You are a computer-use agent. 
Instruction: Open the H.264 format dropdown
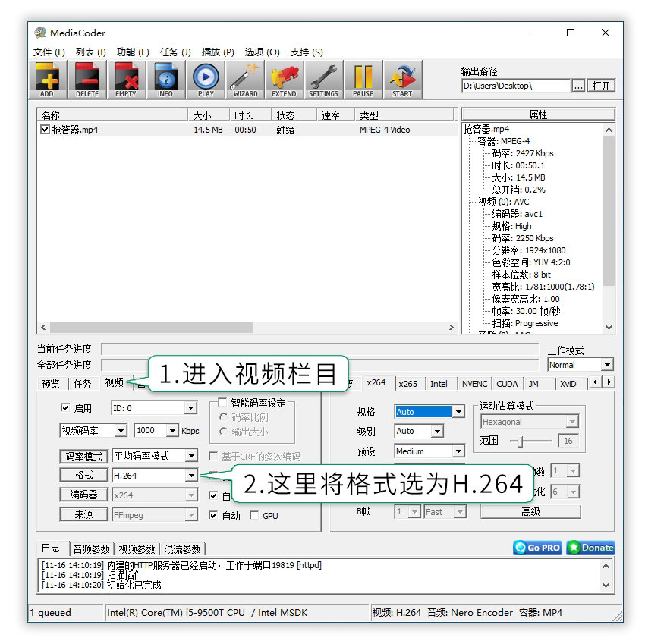[191, 476]
